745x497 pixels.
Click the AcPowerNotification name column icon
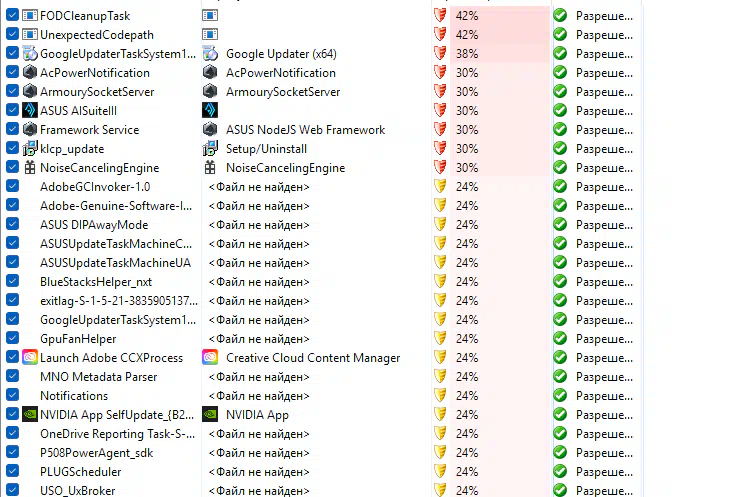click(x=29, y=73)
